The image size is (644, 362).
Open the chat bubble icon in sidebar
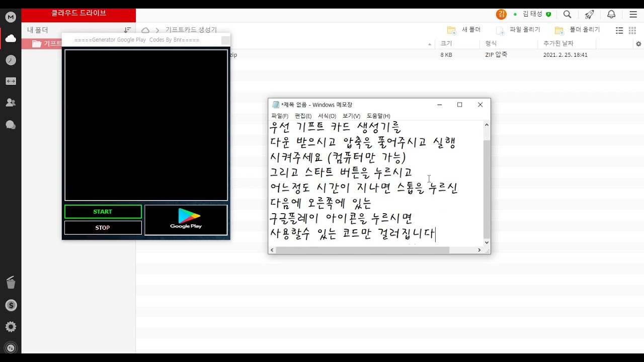click(x=11, y=125)
